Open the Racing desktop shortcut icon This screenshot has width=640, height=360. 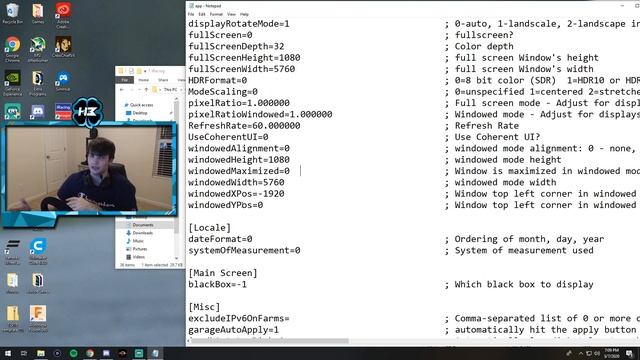tap(63, 111)
